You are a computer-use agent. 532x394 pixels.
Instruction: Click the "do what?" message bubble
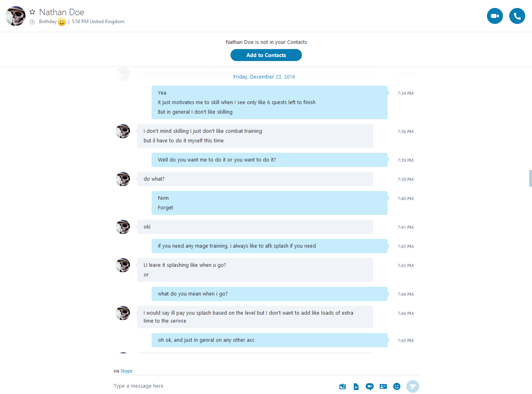(x=255, y=179)
